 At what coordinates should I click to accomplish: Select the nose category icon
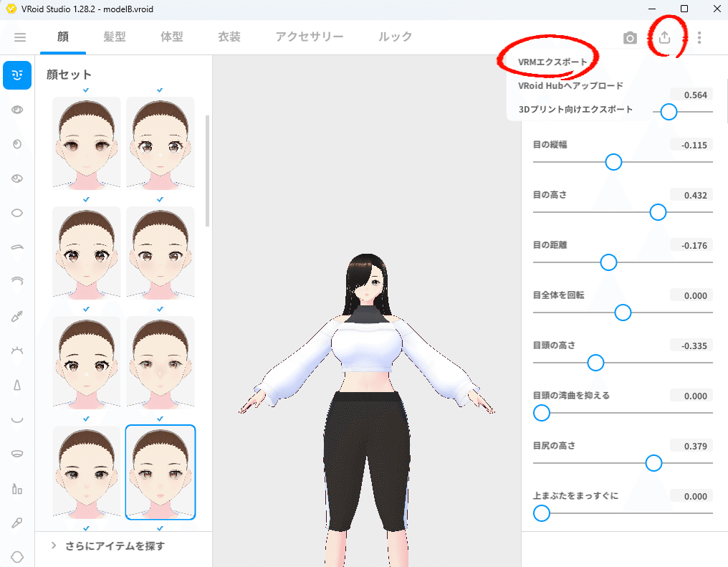coord(17,385)
